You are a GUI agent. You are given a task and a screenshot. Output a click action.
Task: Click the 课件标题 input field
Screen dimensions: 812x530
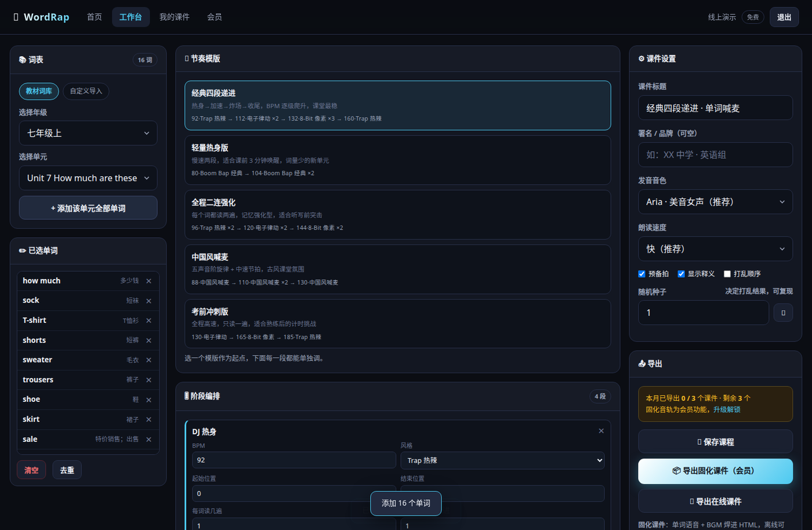click(x=715, y=108)
